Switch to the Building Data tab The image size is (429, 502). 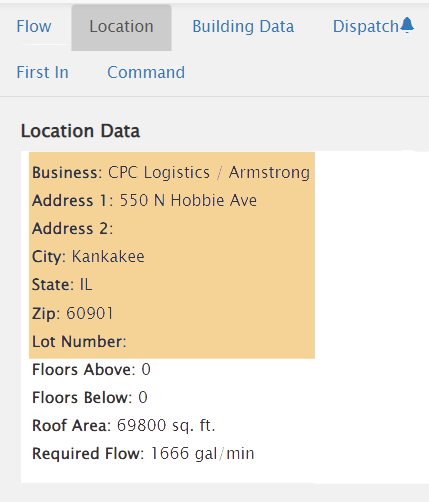[243, 26]
